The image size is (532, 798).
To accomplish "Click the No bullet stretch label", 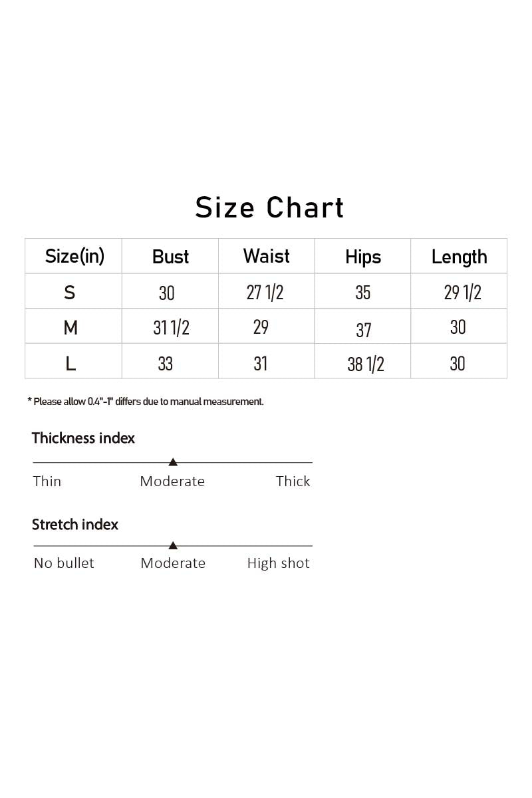I will tap(64, 563).
